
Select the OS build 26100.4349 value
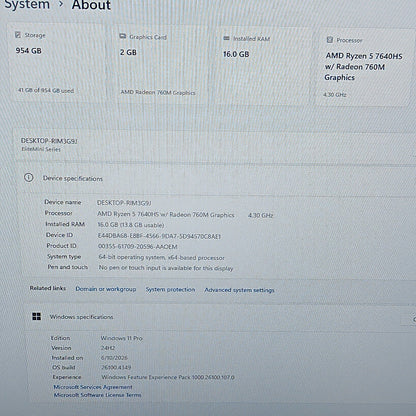(116, 367)
